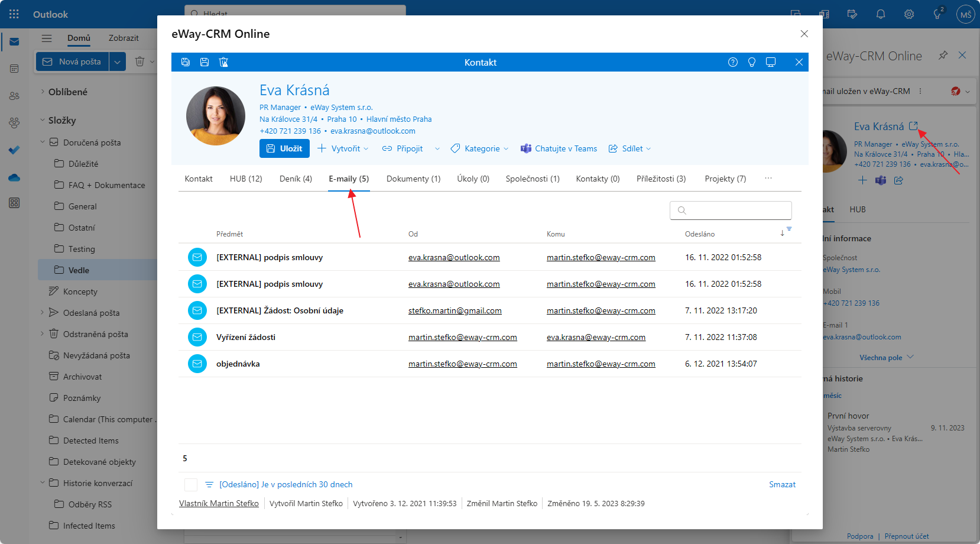Click the delete trash icon in Outlook ribbon

[140, 61]
